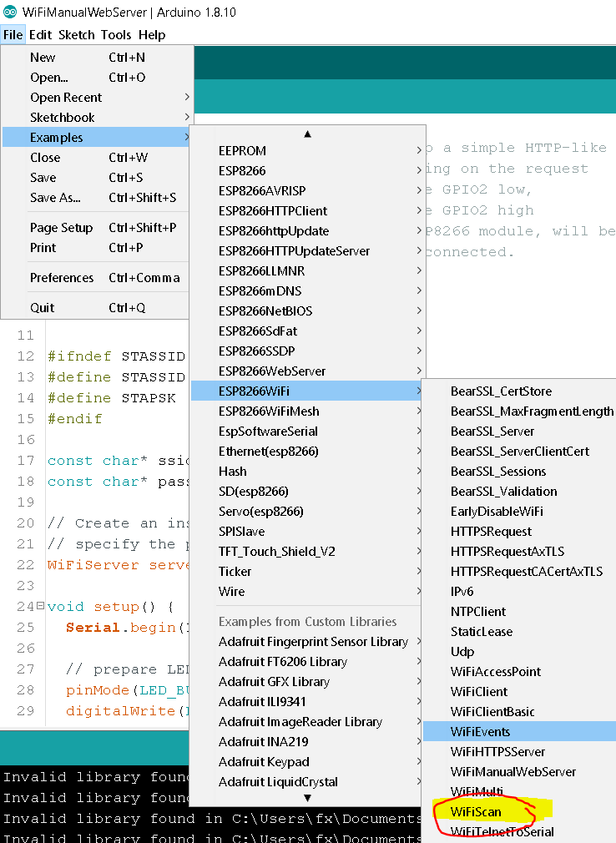The height and width of the screenshot is (843, 616).
Task: Expand Adafruit GFX Library examples
Action: 307,681
